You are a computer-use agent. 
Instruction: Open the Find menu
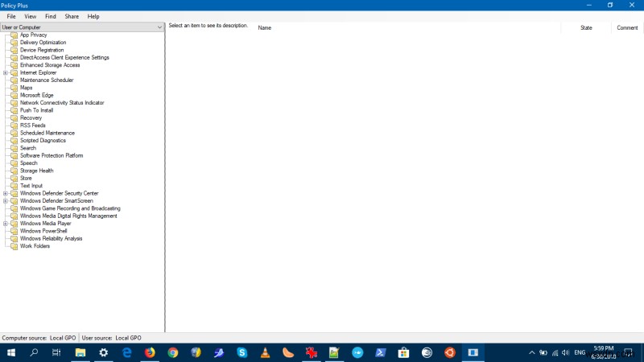pos(51,16)
